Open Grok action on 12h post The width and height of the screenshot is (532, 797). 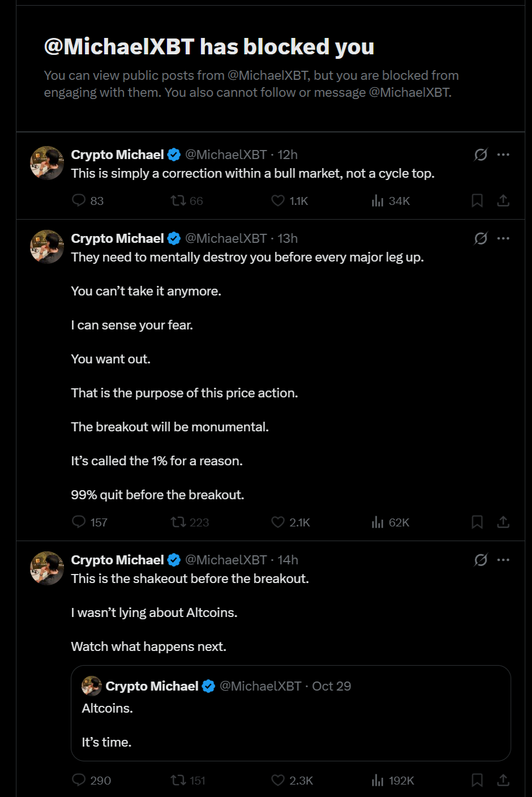click(480, 155)
